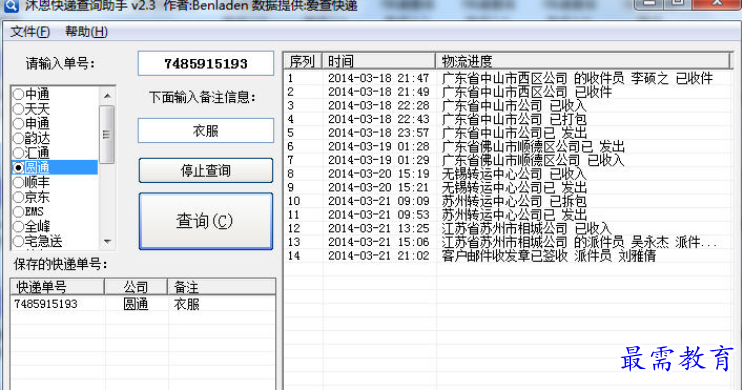
Task: Select row 8 dated 2014-03-20 15:19
Action: [x=508, y=174]
